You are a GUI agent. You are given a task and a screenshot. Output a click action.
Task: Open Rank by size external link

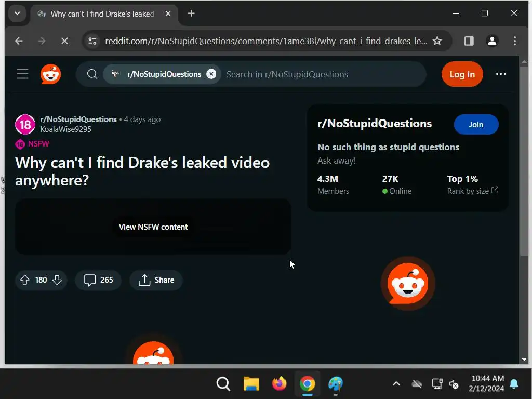[472, 191]
